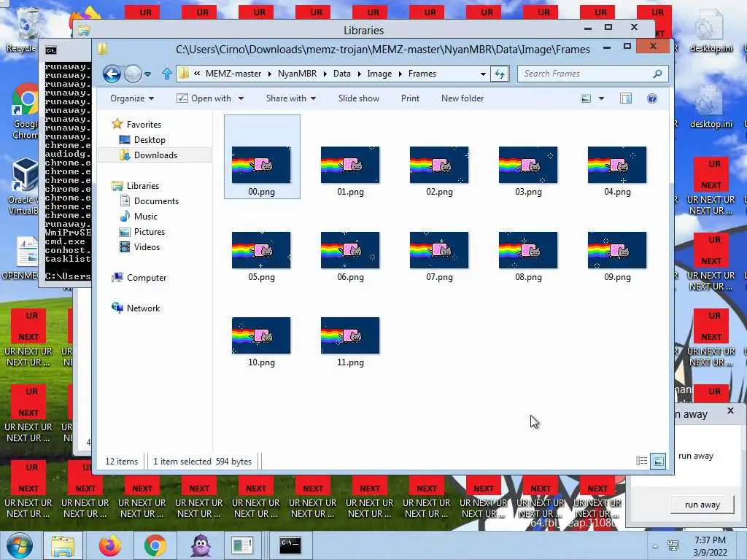Switch to large thumbnails view in status bar
The width and height of the screenshot is (747, 560).
(x=658, y=461)
